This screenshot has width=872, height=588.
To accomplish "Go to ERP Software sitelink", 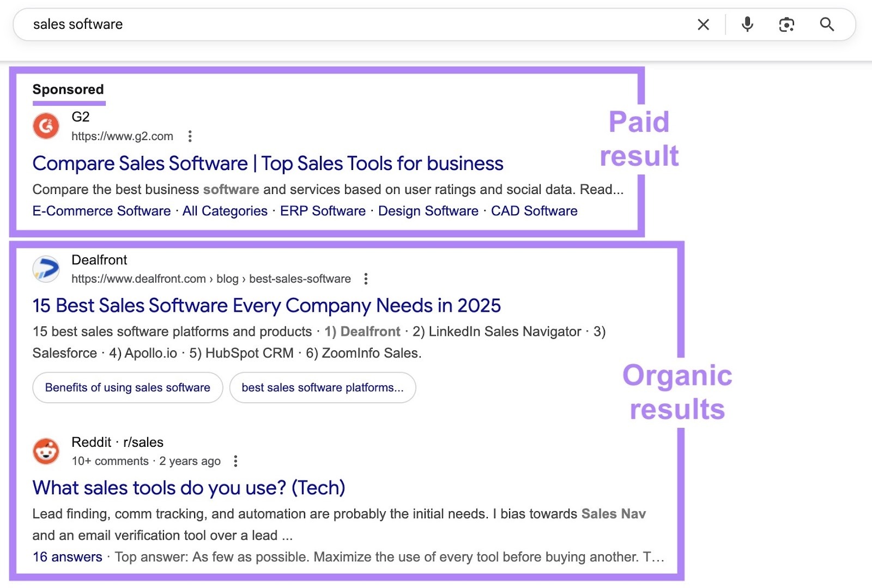I will 323,211.
